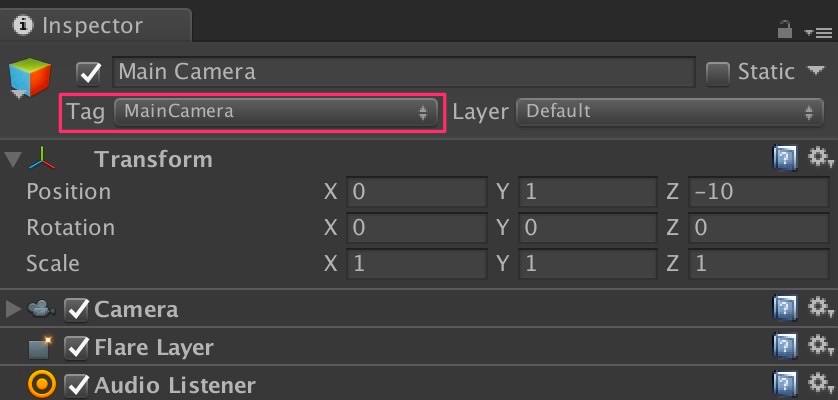The width and height of the screenshot is (838, 400).
Task: Disable the Flare Layer component checkbox
Action: 77,347
